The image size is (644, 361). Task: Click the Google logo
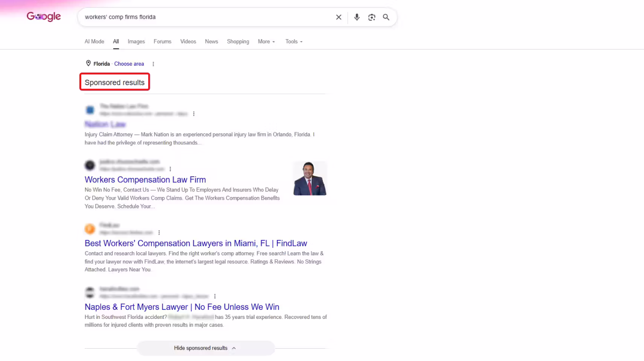[44, 17]
